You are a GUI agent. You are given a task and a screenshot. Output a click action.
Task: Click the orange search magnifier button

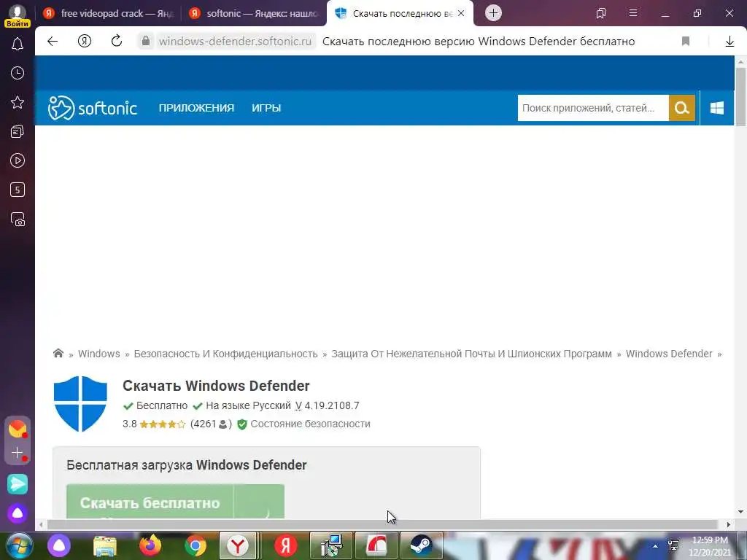click(682, 108)
